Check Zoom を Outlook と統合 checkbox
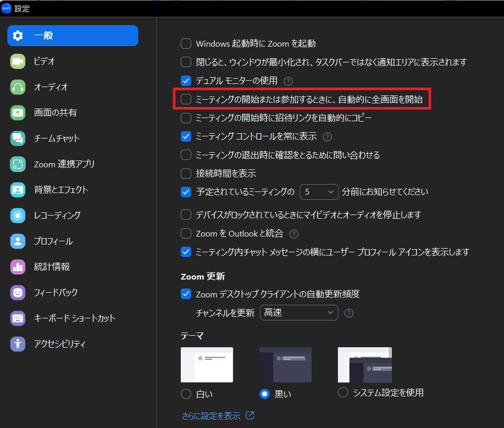The height and width of the screenshot is (428, 504). pos(186,233)
